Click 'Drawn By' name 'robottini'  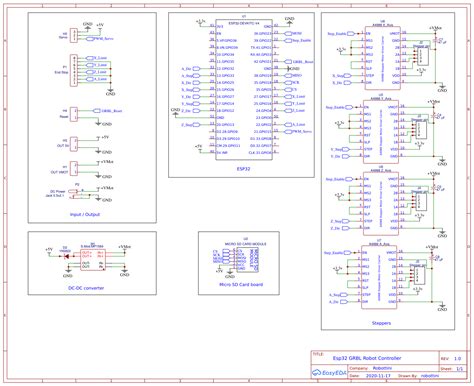pyautogui.click(x=430, y=376)
